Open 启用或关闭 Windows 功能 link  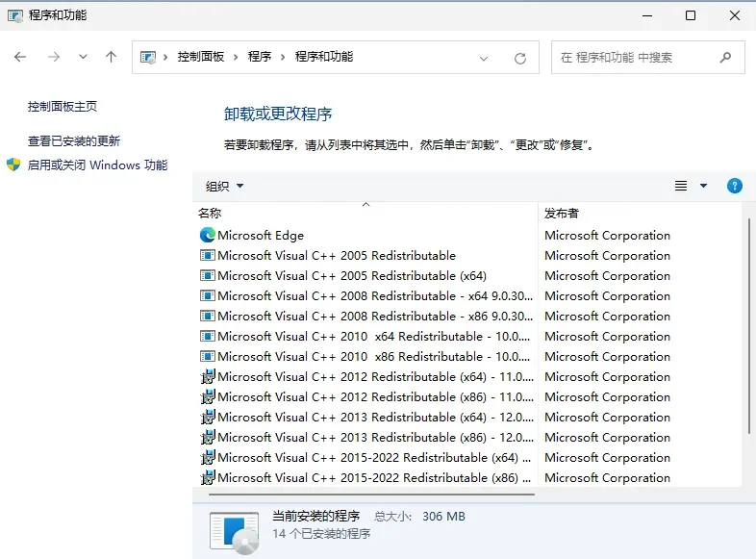point(97,165)
